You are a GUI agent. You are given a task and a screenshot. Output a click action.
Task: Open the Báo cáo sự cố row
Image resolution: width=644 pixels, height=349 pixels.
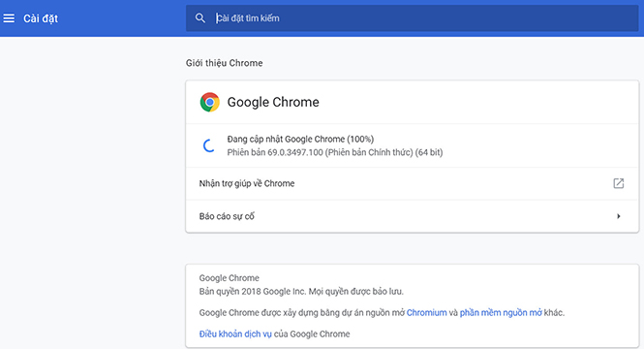(x=412, y=216)
